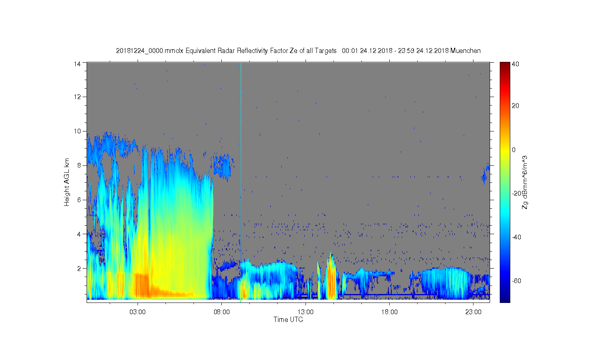Select the Height AGL km axis label
This screenshot has height=364, width=607.
(x=67, y=182)
